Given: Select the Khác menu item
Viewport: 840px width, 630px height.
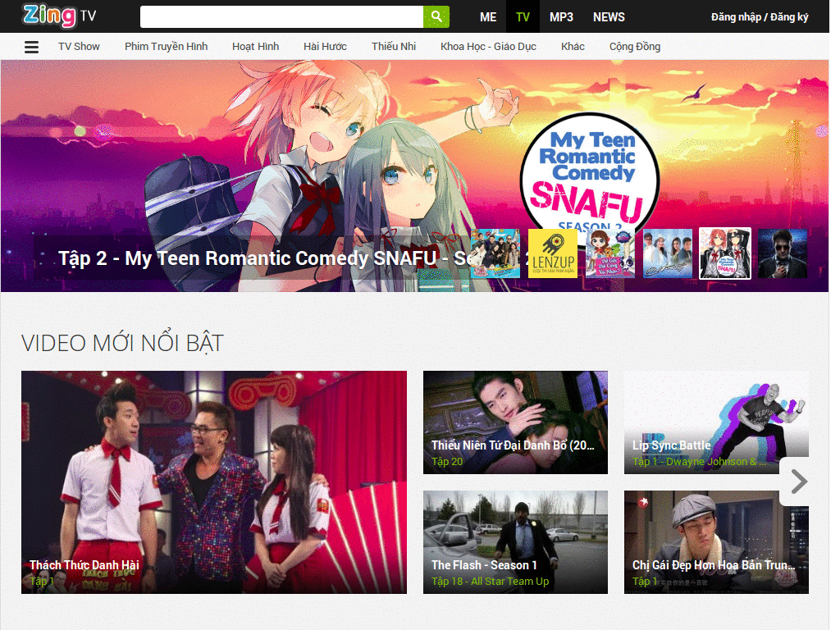Looking at the screenshot, I should (573, 47).
